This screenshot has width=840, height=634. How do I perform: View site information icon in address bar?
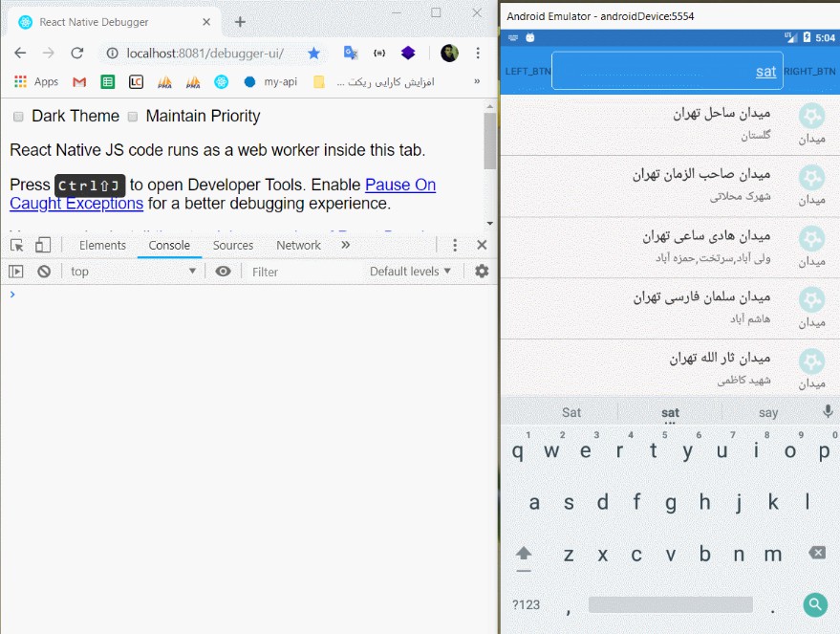coord(113,53)
